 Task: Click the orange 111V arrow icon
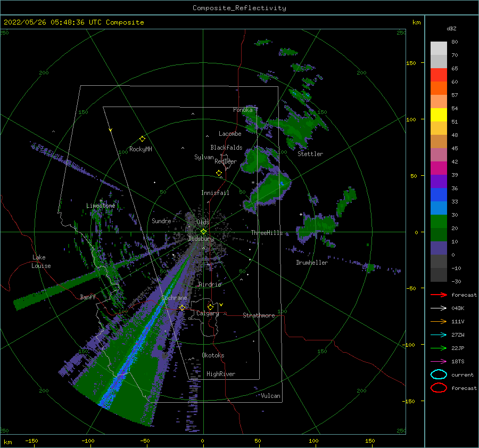click(439, 321)
